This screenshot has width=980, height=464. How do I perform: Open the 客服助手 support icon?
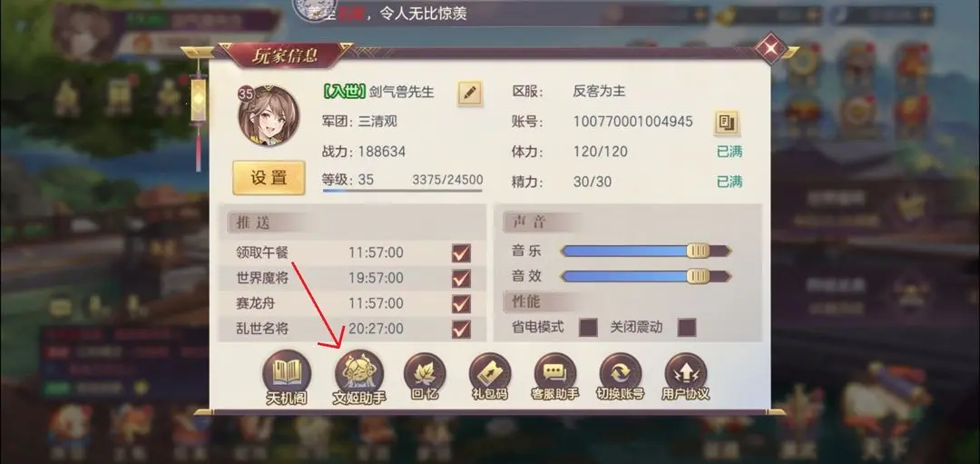tap(555, 375)
